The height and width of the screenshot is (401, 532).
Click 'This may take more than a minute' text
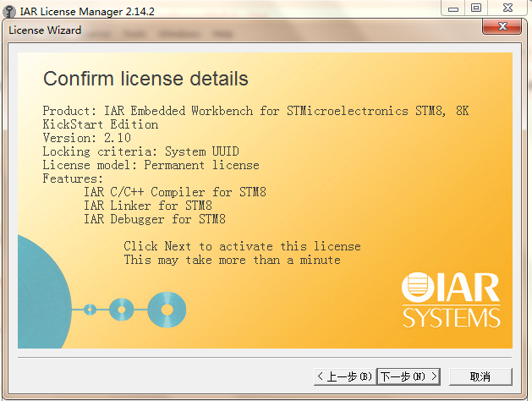point(233,260)
